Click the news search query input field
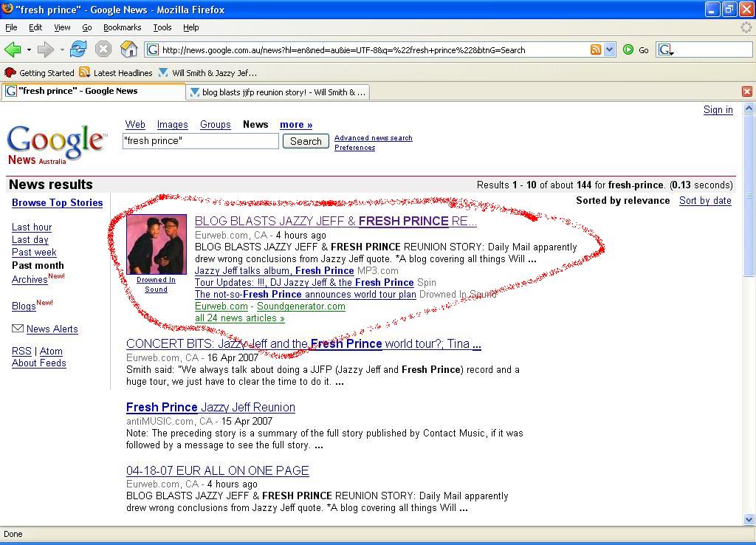Image resolution: width=756 pixels, height=545 pixels. coord(201,141)
